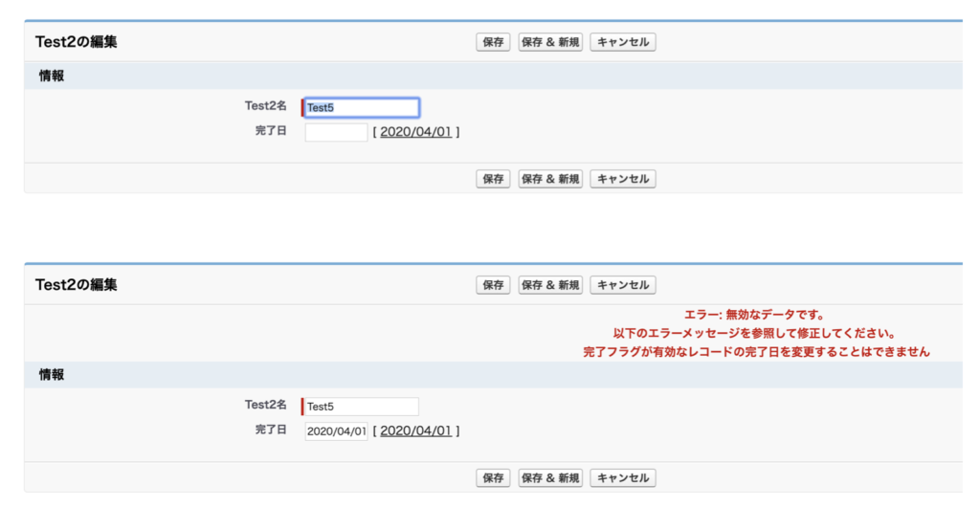
Task: Click 保存 button at top of first form
Action: pos(493,42)
